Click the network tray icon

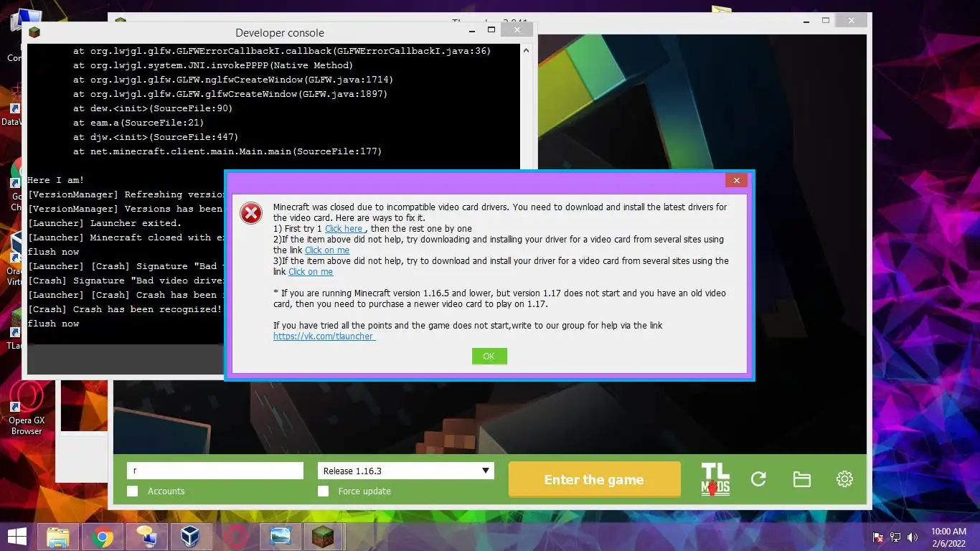895,537
